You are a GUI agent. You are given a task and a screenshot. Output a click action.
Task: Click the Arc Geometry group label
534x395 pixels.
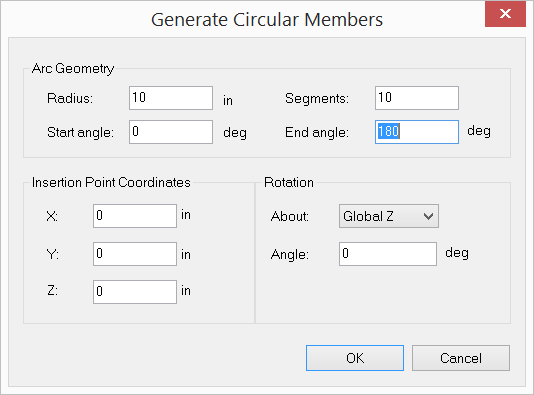(73, 68)
